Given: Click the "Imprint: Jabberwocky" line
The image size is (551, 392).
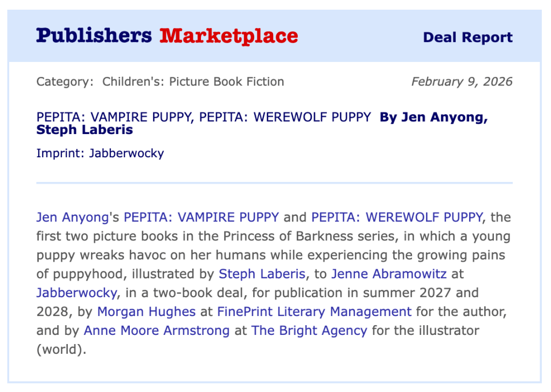Looking at the screenshot, I should point(100,153).
